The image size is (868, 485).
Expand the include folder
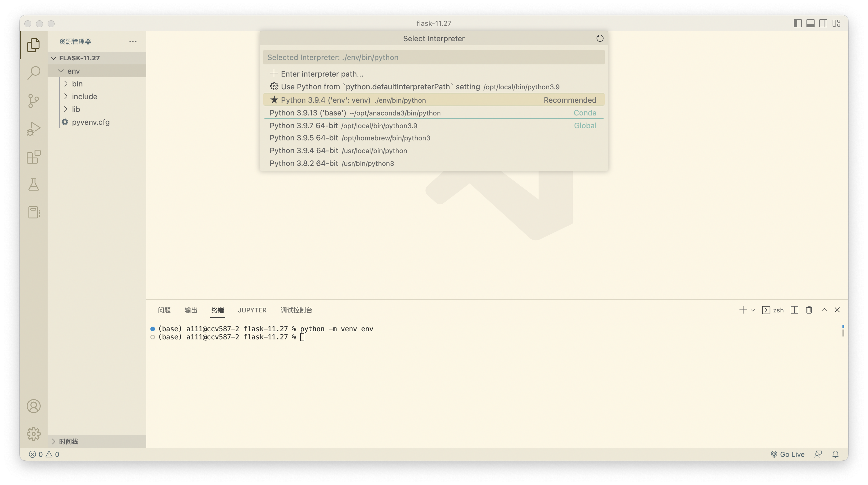[97, 96]
